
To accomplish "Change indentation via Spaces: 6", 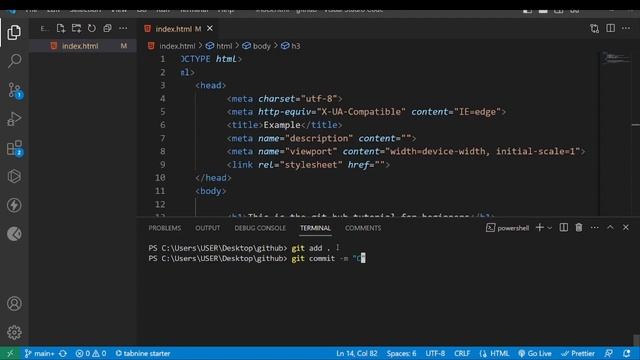I will (x=401, y=353).
